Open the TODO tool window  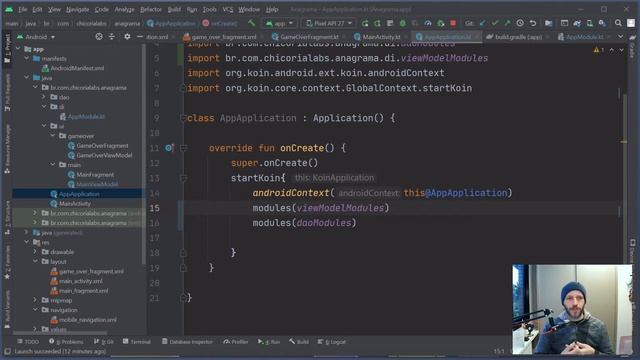28,342
